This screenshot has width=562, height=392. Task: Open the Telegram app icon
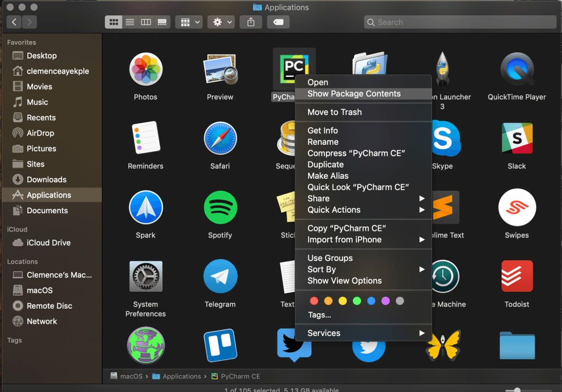click(x=220, y=277)
